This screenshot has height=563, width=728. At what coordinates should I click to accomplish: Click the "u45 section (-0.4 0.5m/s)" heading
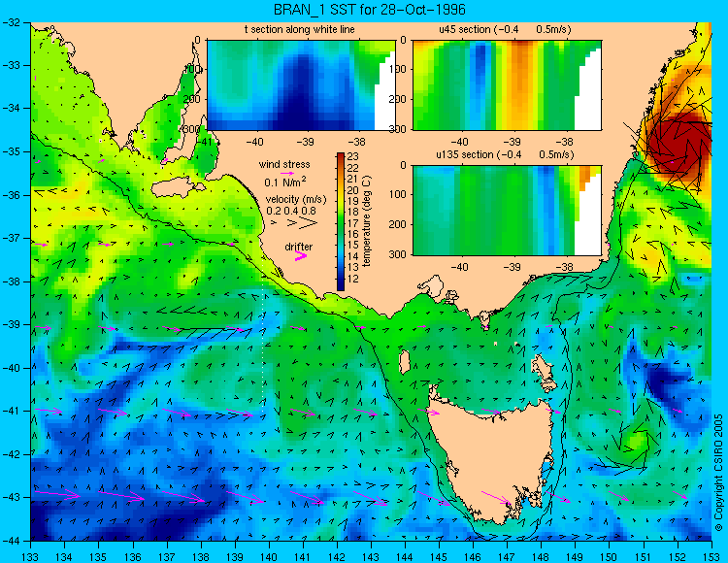[x=505, y=29]
